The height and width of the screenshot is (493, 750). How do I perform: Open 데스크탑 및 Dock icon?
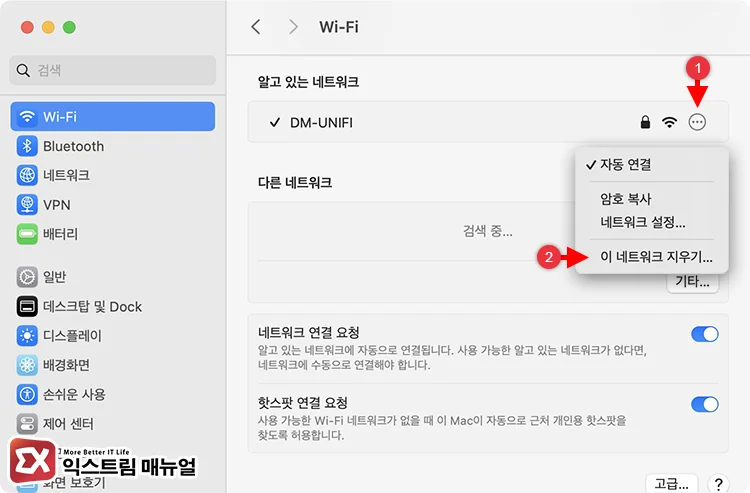27,307
